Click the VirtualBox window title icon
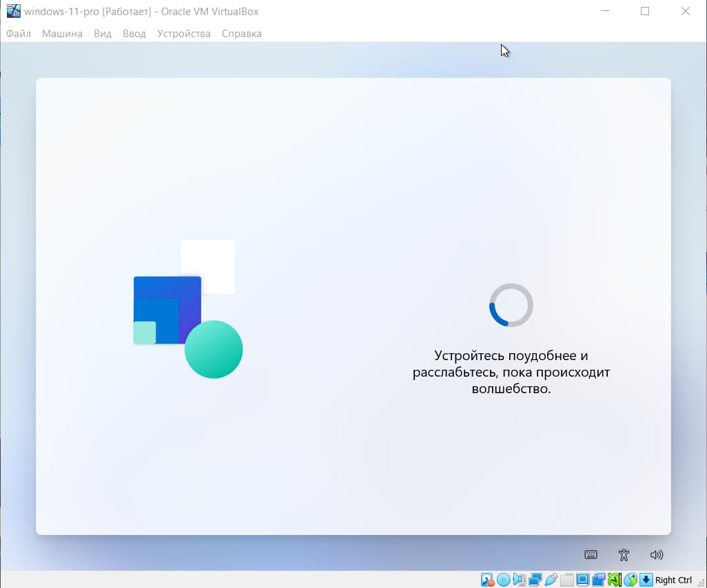707x588 pixels. click(14, 11)
